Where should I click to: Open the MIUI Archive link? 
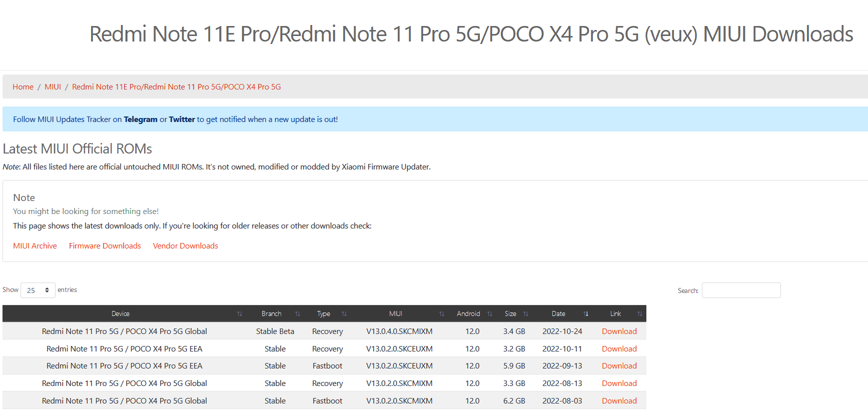[35, 246]
